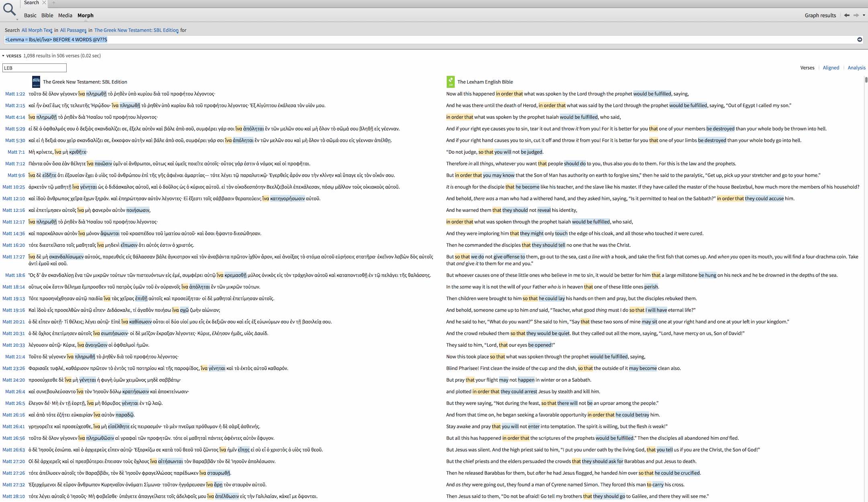Close the Search tab with the X

pyautogui.click(x=44, y=3)
